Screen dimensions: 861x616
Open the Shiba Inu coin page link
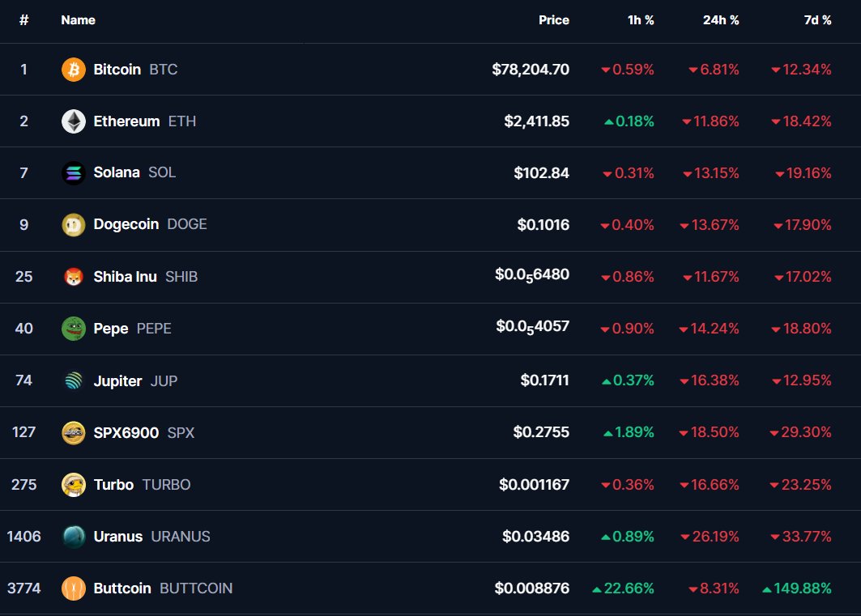pos(126,277)
